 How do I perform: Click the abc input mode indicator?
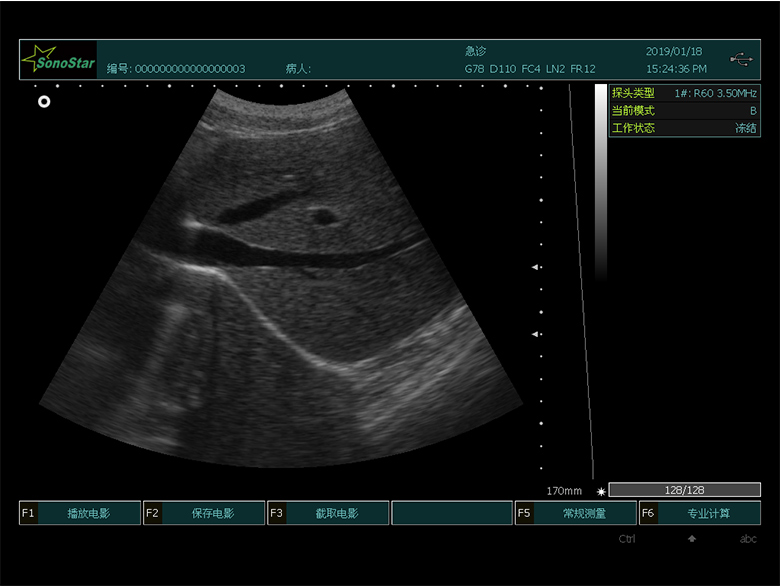point(747,539)
